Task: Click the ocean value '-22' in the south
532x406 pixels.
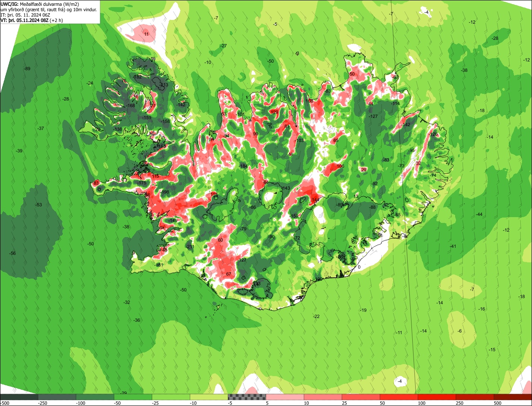Action: (316, 316)
